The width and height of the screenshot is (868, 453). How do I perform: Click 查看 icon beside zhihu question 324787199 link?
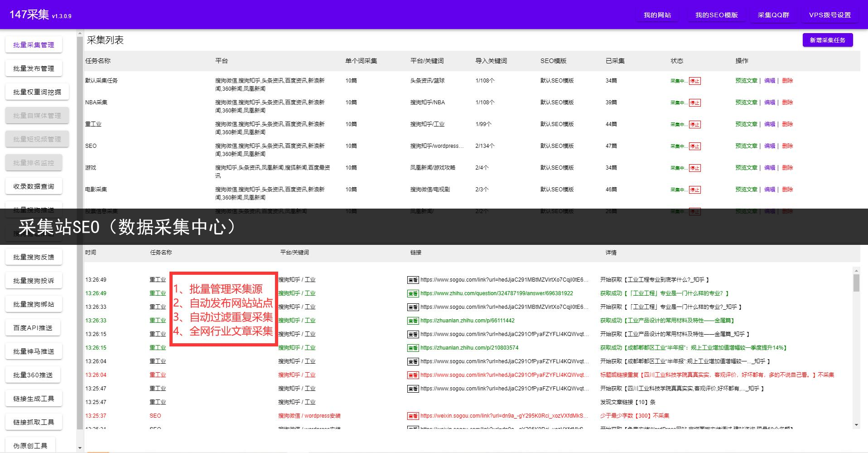click(413, 294)
